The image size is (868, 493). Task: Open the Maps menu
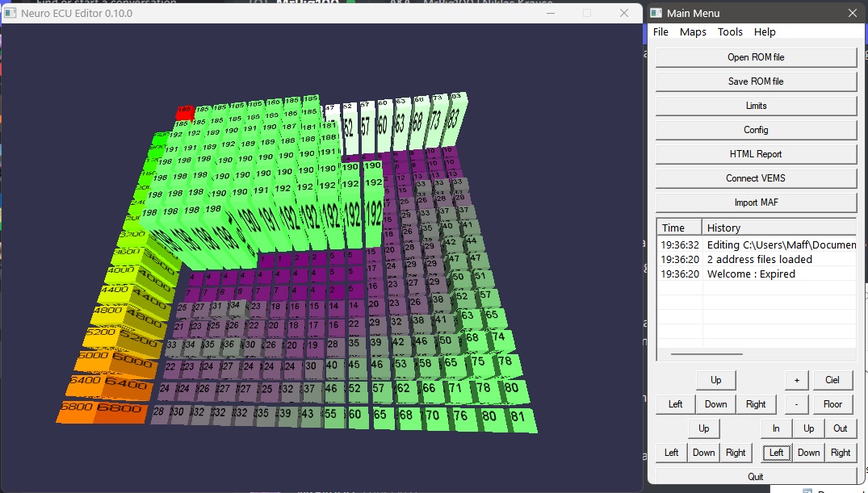[x=693, y=32]
